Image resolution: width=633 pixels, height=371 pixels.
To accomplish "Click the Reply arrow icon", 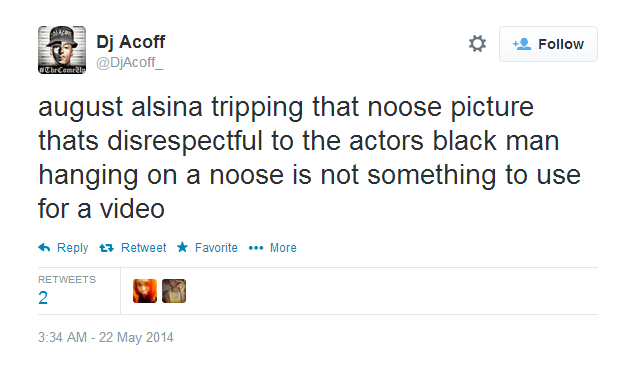I will 44,247.
